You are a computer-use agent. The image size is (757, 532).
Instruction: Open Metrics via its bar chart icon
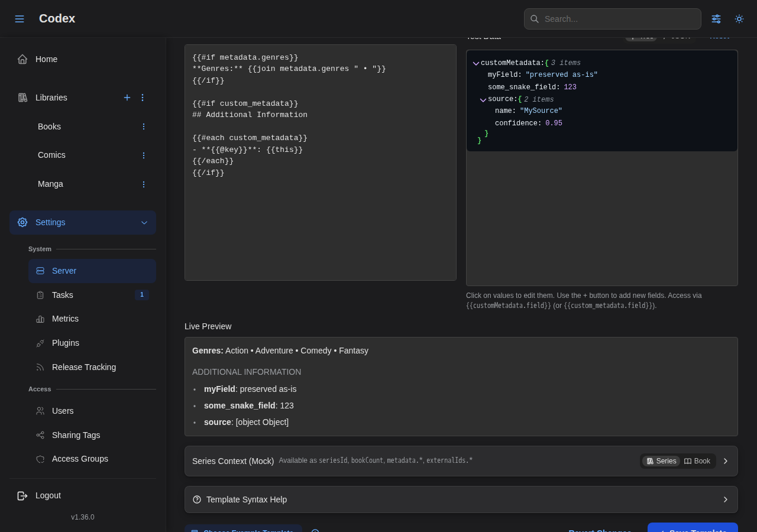40,319
